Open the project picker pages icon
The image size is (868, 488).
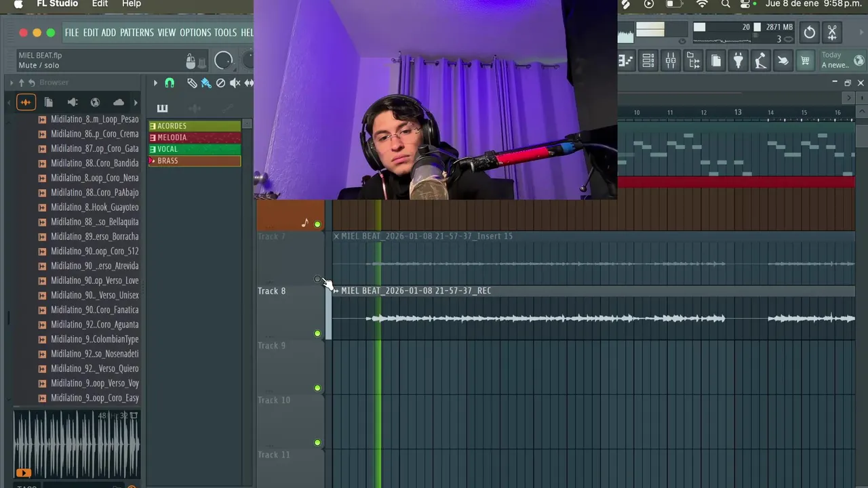[715, 61]
